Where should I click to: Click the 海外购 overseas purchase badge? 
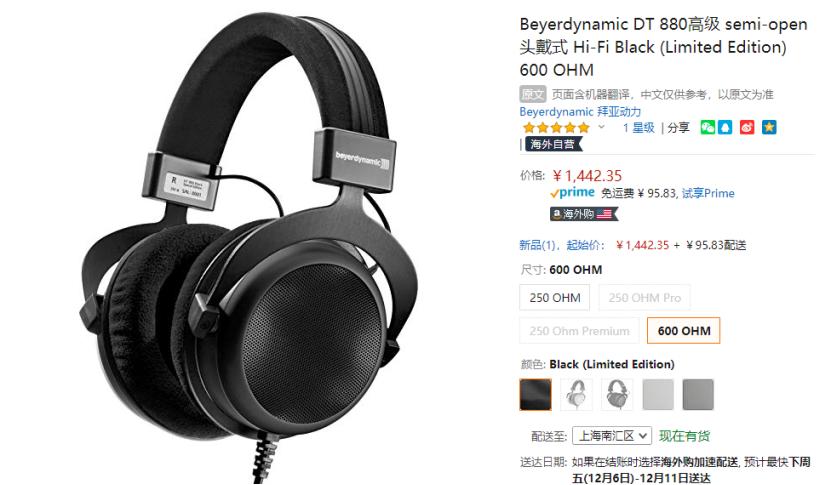(x=584, y=214)
